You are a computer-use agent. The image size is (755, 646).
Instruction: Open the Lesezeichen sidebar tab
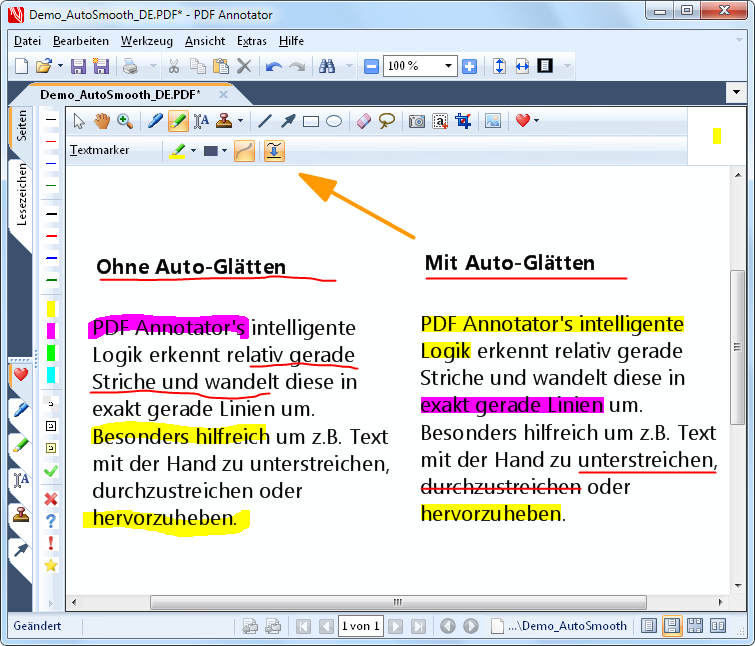21,194
